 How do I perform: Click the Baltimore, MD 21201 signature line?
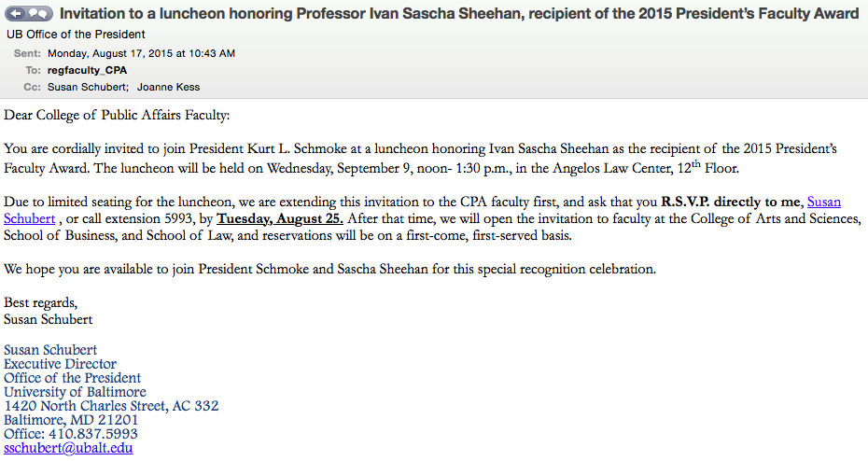tap(71, 420)
